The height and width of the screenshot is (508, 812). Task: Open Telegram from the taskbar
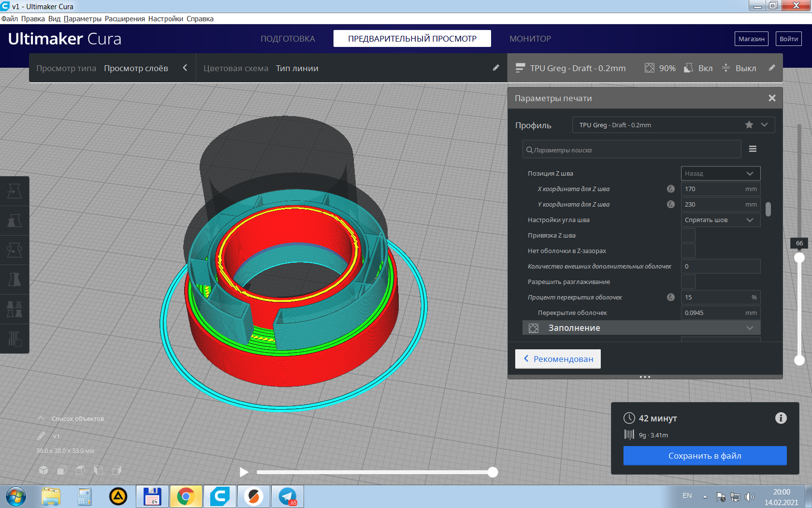pos(288,496)
